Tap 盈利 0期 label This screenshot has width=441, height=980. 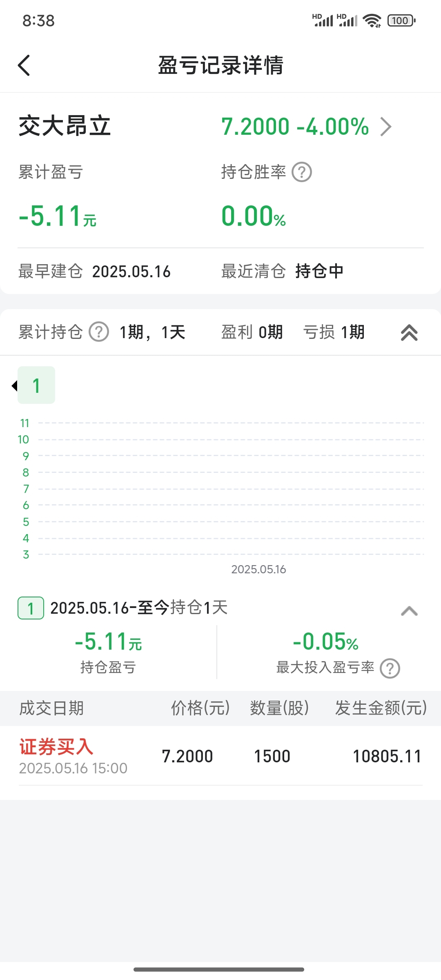pyautogui.click(x=252, y=332)
